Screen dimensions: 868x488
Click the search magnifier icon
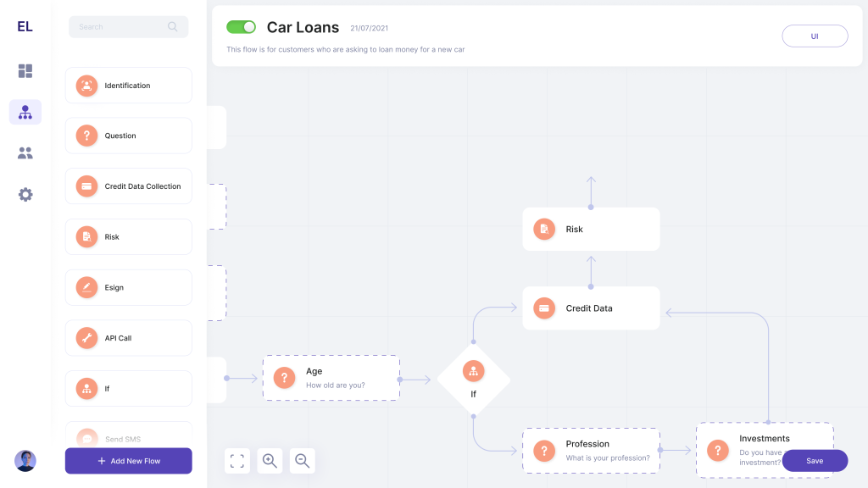[x=173, y=27]
